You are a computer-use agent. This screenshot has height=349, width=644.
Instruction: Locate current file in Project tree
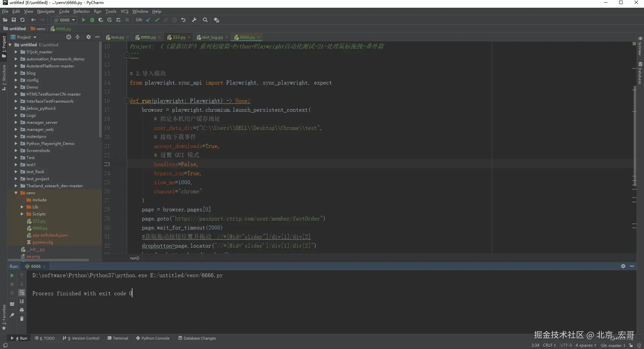(x=69, y=37)
